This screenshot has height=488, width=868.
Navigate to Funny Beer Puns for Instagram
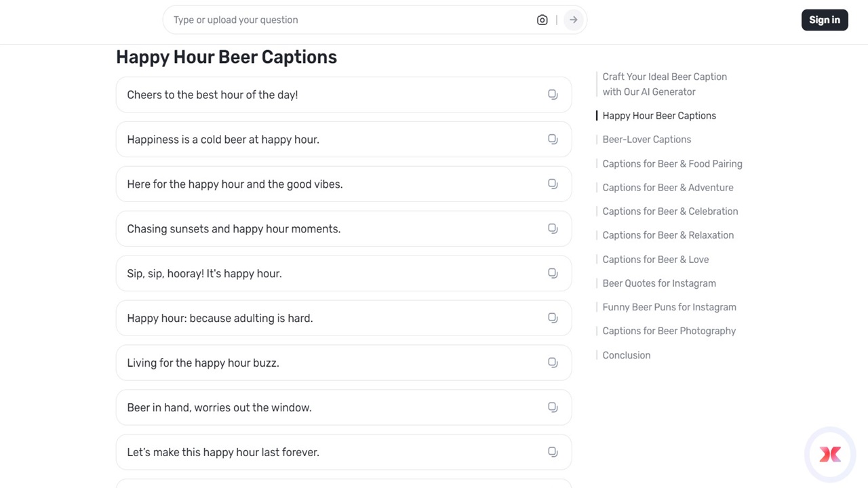(x=669, y=307)
